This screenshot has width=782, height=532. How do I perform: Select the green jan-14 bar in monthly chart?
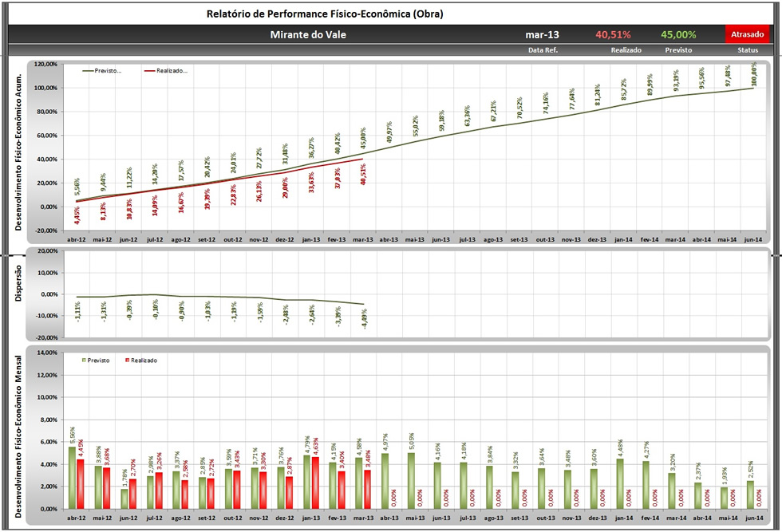[x=618, y=483]
